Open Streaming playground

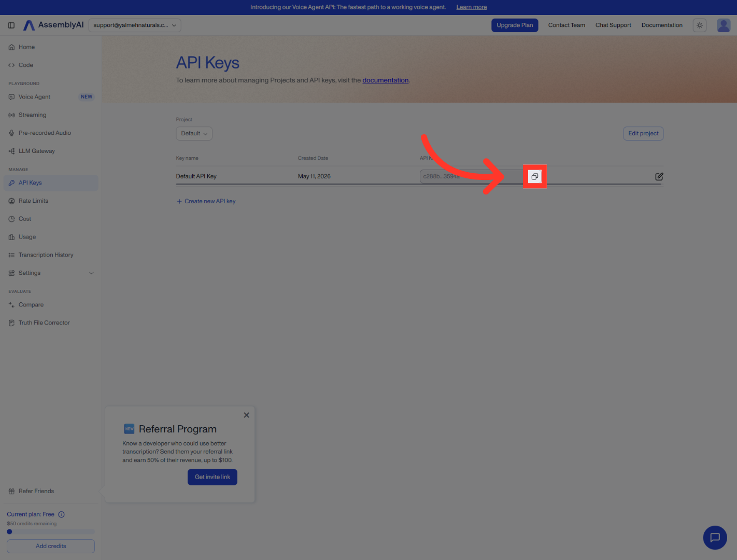point(51,115)
